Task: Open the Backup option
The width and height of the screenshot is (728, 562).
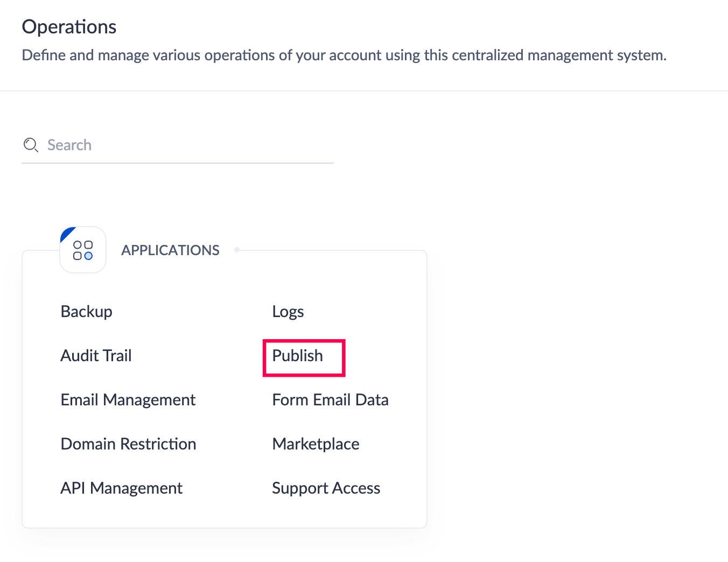Action: [87, 312]
